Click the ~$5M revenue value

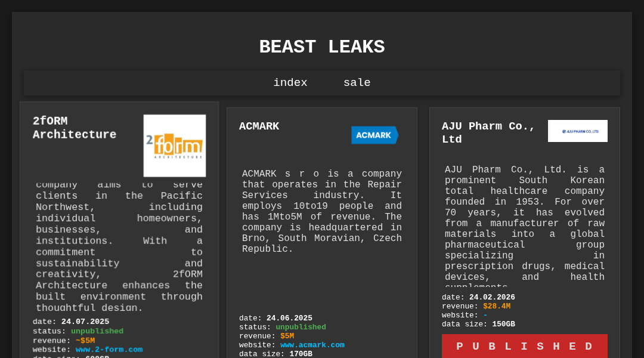tap(85, 341)
